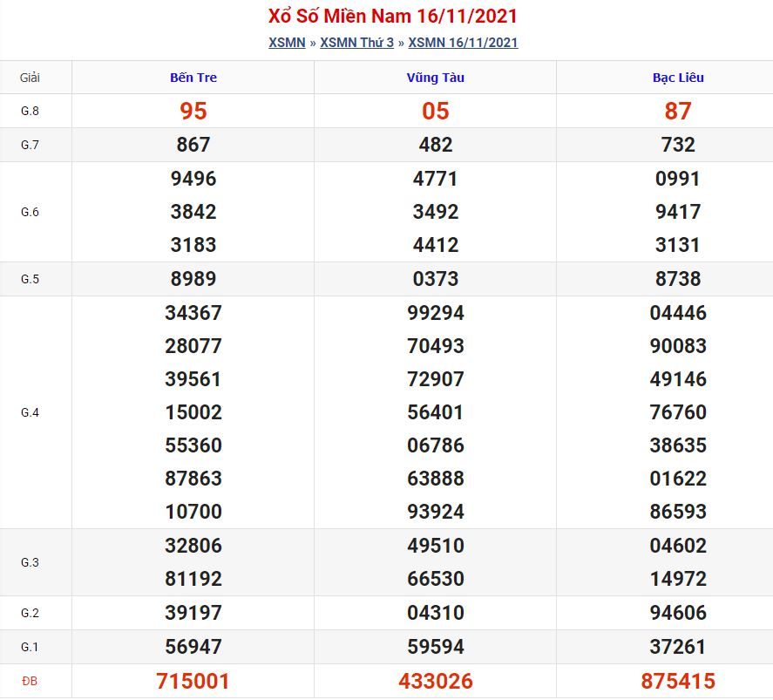Select G.4 number 90083
Screen dimensions: 773x700
[x=678, y=346]
